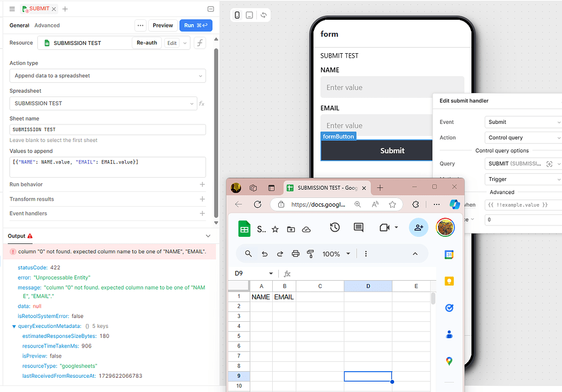Viewport: 562px width, 392px height.
Task: Open the overflow ellipsis menu next to Preview
Action: [x=140, y=25]
